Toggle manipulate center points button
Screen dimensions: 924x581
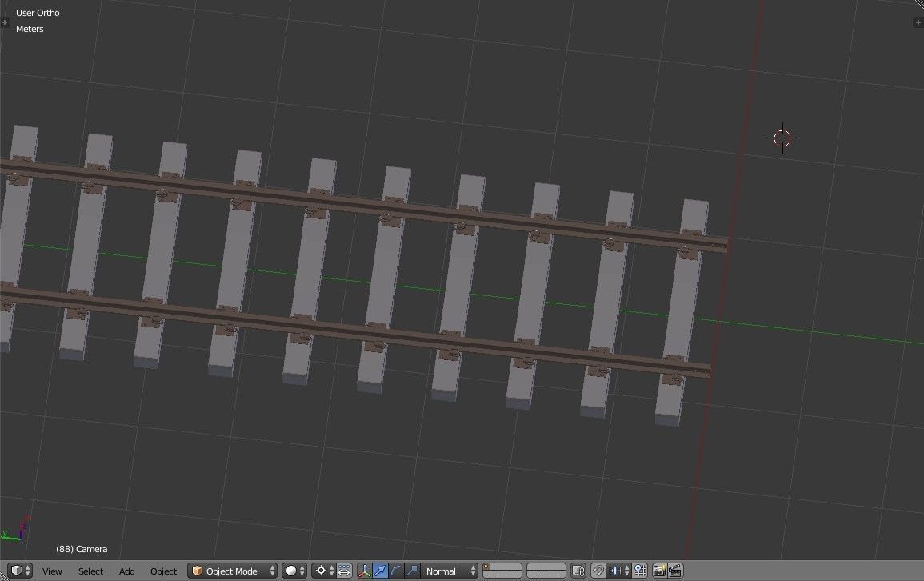coord(344,571)
